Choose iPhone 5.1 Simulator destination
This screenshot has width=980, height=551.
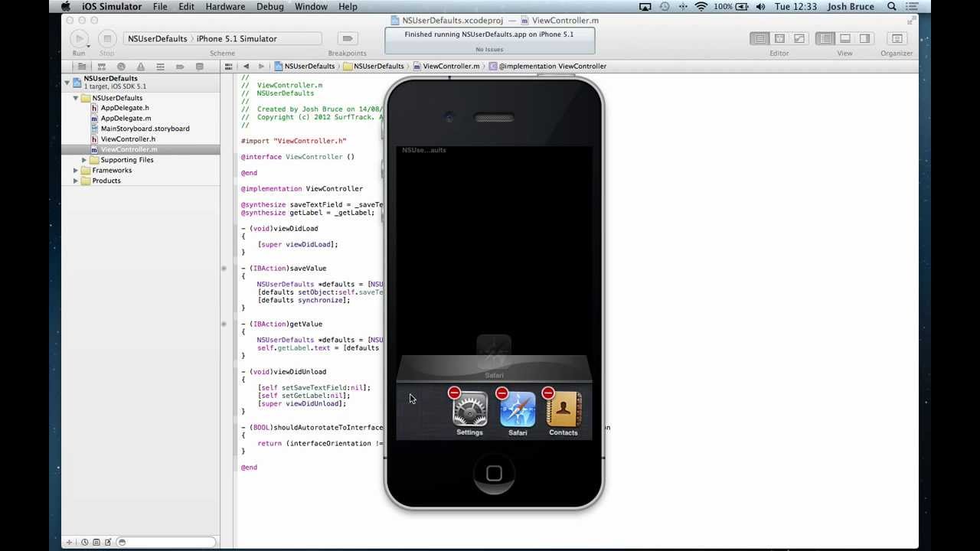click(237, 38)
